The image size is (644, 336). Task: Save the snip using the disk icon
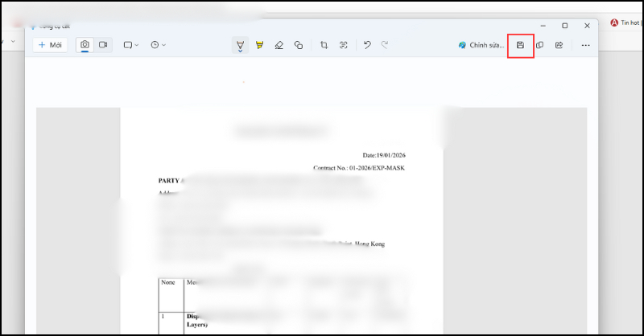[x=520, y=45]
